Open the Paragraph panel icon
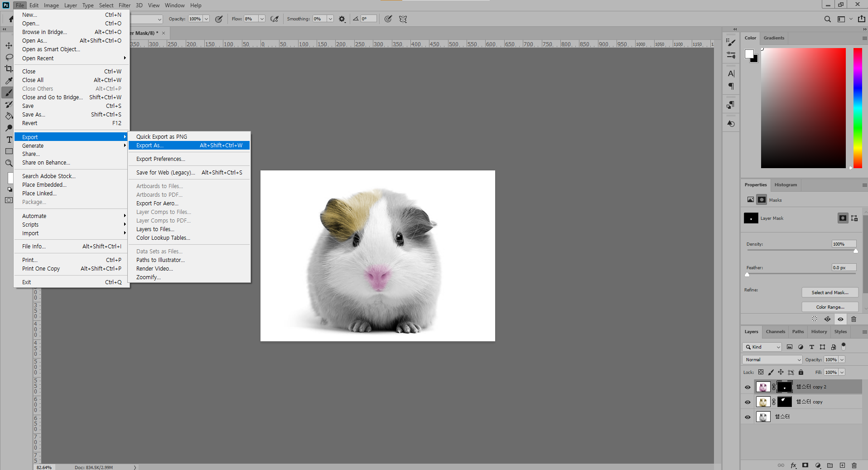The image size is (868, 470). [731, 86]
